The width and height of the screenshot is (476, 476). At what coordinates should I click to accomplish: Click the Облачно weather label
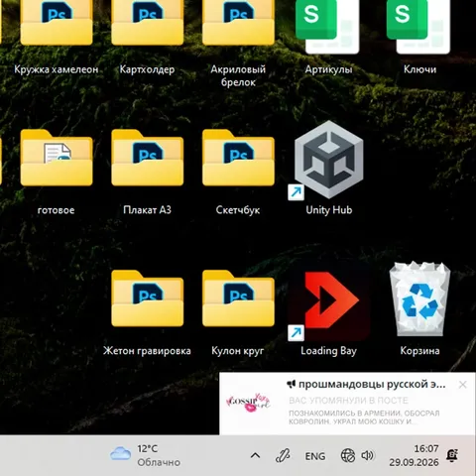(x=159, y=462)
